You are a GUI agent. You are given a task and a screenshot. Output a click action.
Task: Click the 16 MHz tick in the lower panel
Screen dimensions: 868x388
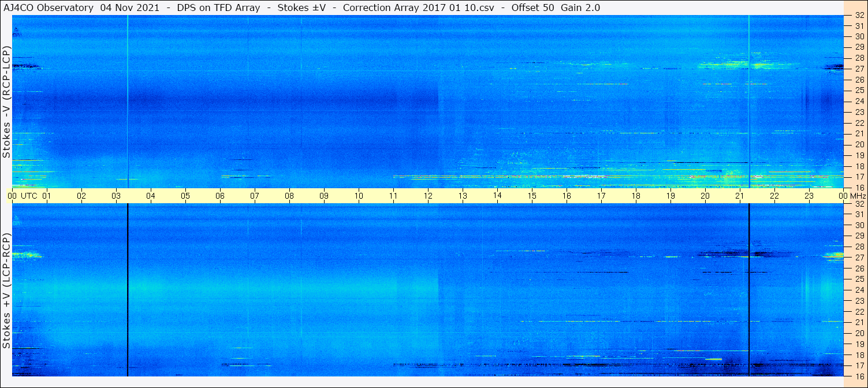(859, 376)
